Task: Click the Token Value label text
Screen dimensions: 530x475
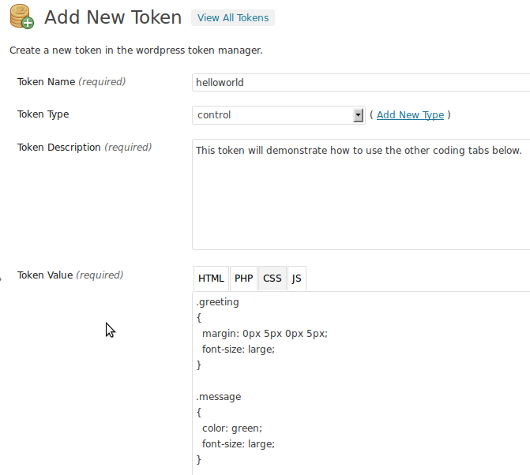Action: point(45,275)
